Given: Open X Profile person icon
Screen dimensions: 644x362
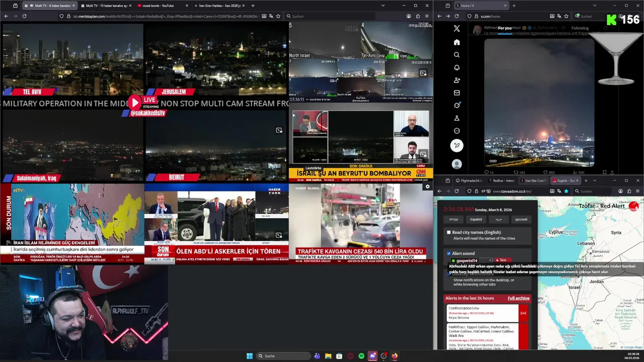Looking at the screenshot, I should (457, 118).
